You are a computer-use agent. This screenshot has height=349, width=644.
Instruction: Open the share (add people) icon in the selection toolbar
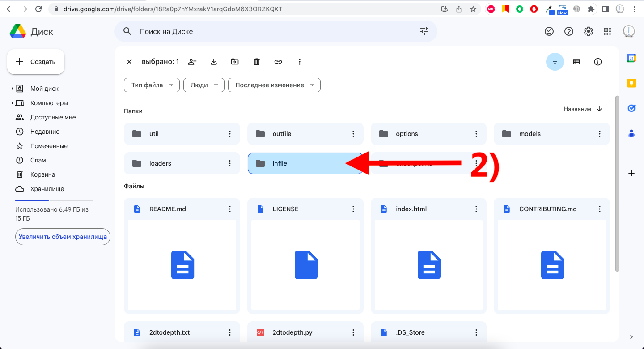(x=192, y=62)
